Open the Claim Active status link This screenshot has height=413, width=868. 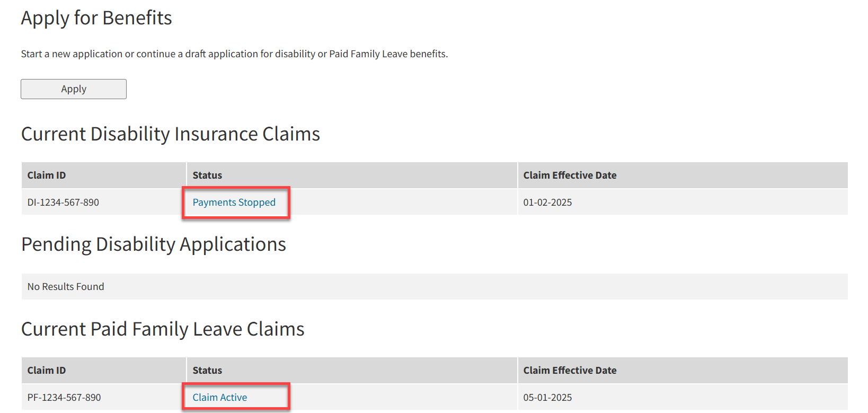tap(220, 398)
